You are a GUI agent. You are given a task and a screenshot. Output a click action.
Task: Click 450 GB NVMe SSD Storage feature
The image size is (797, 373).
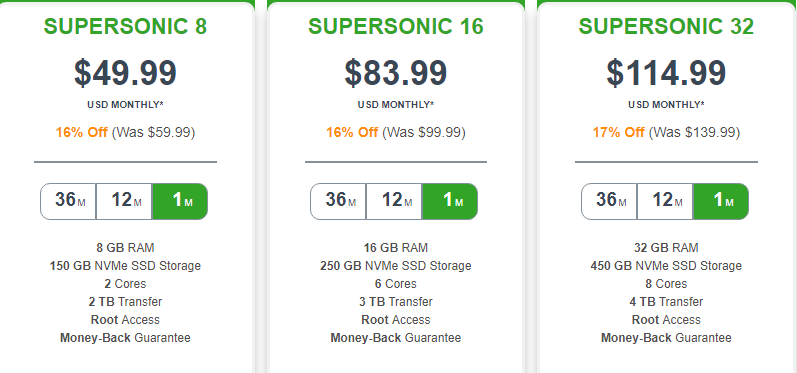coord(666,266)
